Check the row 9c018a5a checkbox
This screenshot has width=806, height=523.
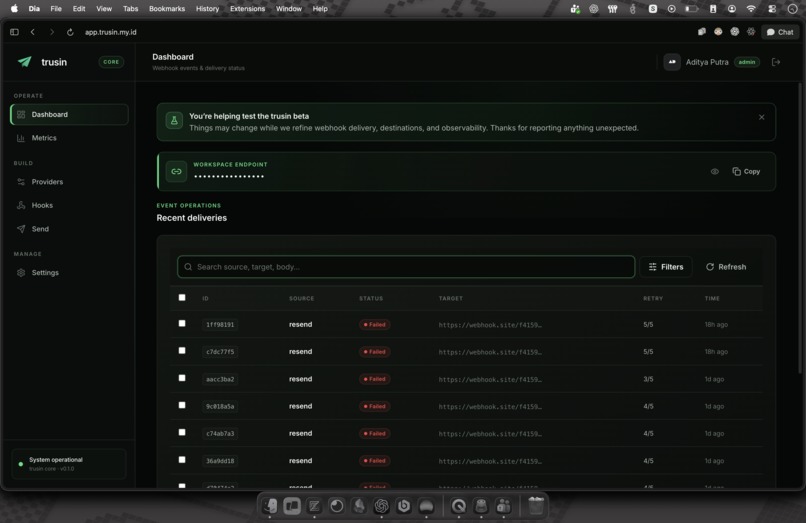point(182,405)
